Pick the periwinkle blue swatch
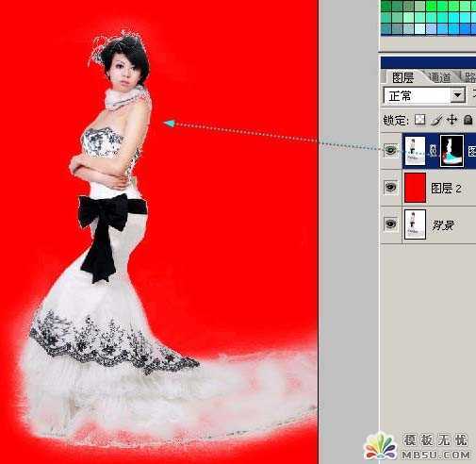Image resolution: width=476 pixels, height=464 pixels. [x=431, y=28]
